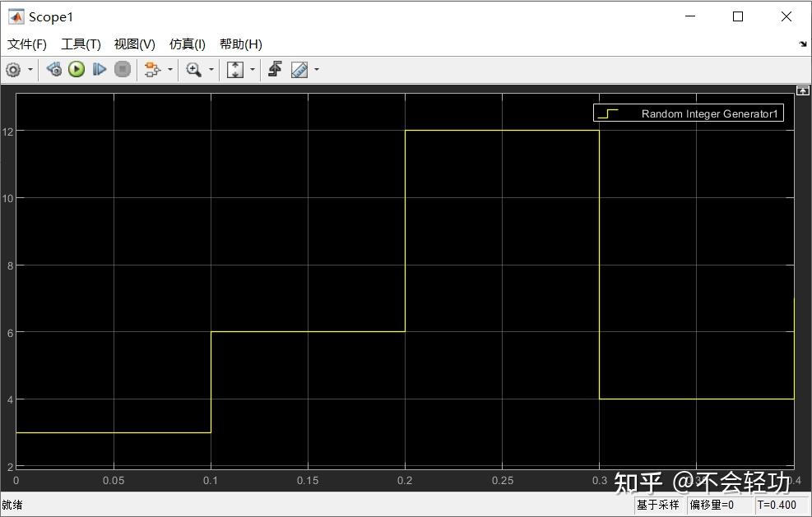Viewport: 812px width, 517px height.
Task: Click the Stop simulation button
Action: [x=123, y=69]
